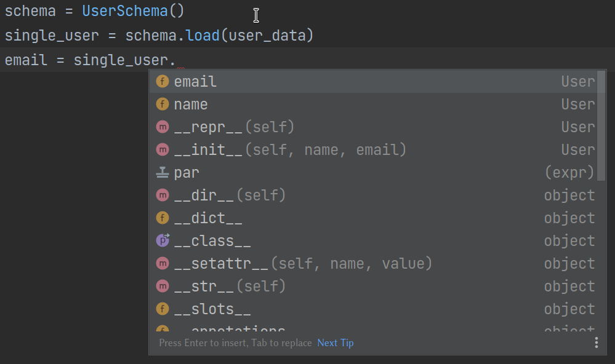Click the field icon beside __dict__
Screen dimensions: 615x364
click(x=163, y=218)
